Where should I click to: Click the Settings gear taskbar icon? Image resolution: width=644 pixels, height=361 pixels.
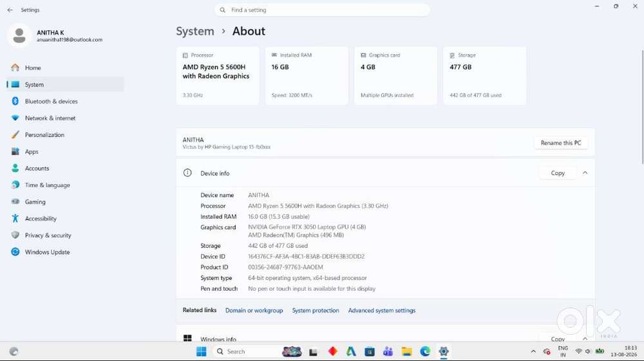pos(444,351)
